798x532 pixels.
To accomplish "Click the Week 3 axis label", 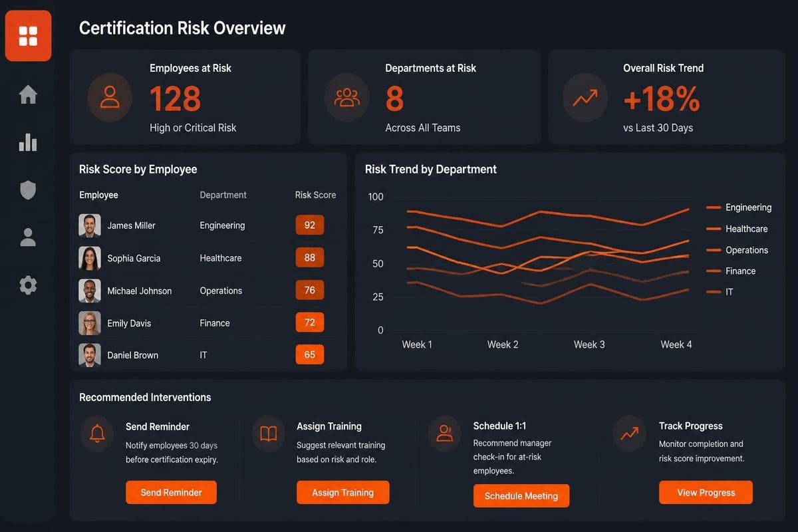I will [x=589, y=344].
